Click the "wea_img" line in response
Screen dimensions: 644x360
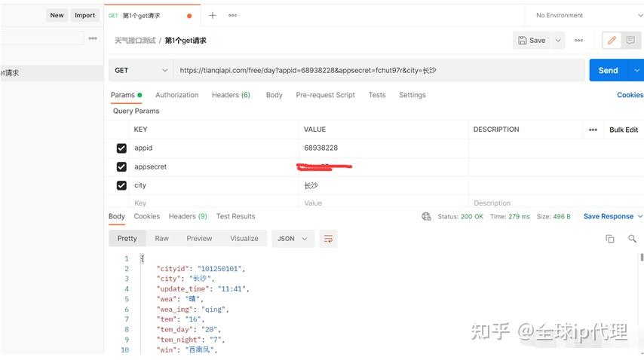tap(192, 310)
